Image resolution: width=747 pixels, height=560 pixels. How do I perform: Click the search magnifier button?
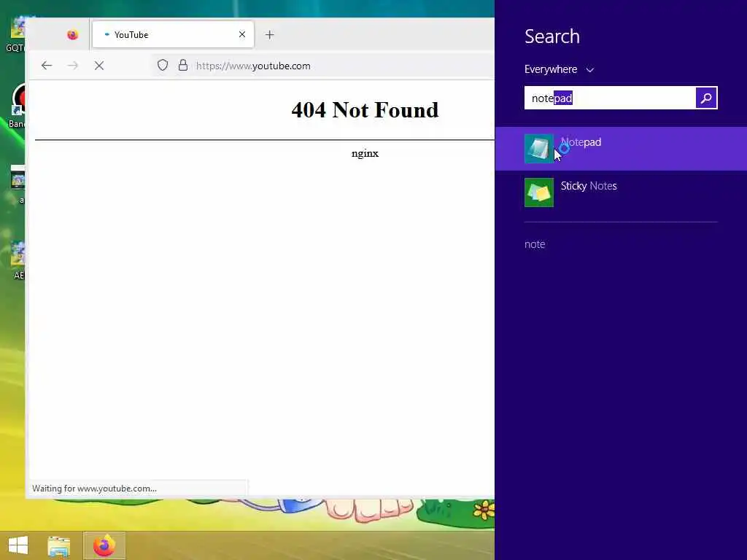pyautogui.click(x=706, y=98)
